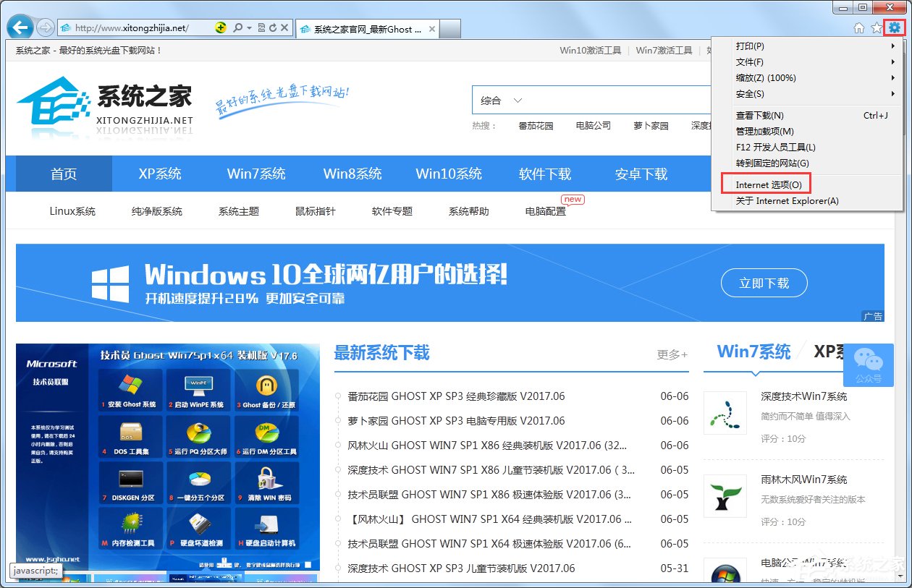Open the XP系统 section
Image resolution: width=912 pixels, height=588 pixels.
tap(160, 174)
